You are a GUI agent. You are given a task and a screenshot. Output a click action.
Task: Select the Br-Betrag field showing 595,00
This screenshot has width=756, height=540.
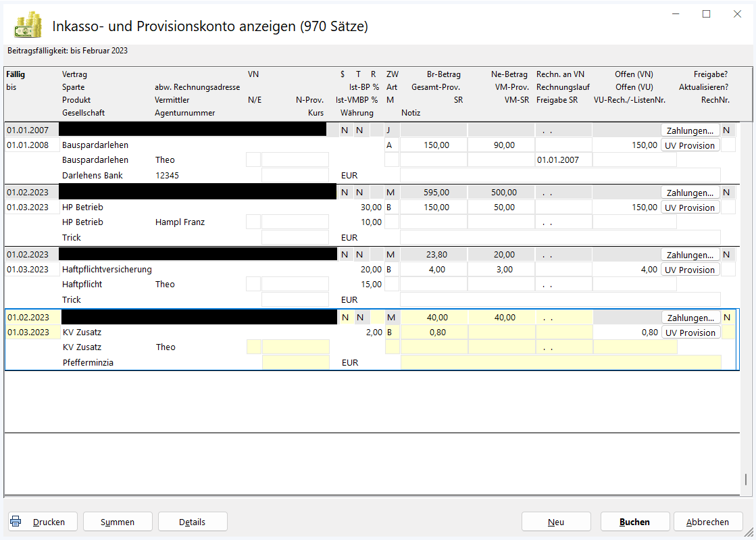[433, 193]
